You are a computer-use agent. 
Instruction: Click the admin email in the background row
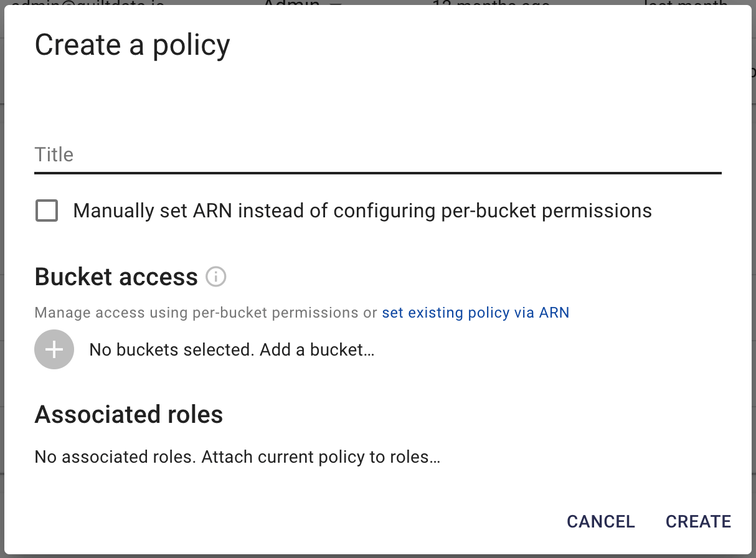[88, 3]
